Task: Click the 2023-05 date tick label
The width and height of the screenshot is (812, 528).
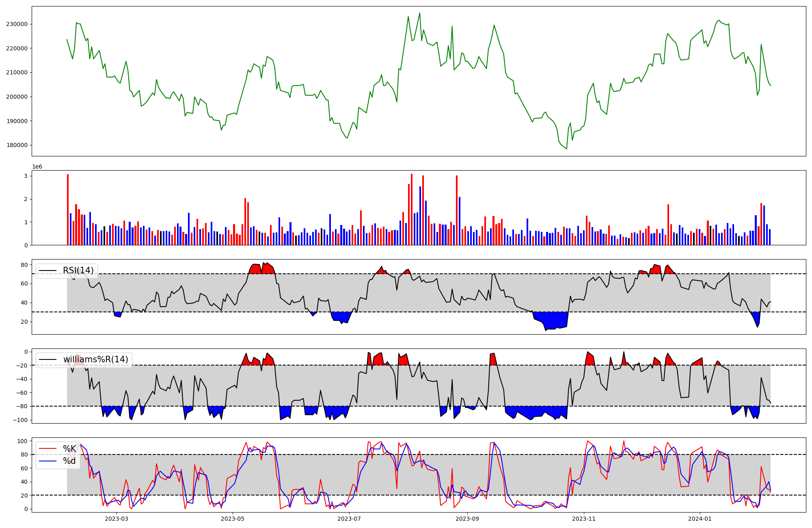Action: [x=233, y=519]
